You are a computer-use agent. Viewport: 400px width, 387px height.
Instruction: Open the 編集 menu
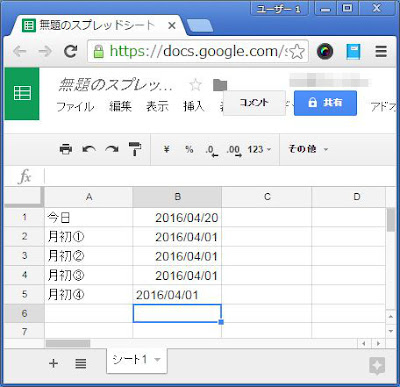[x=120, y=107]
